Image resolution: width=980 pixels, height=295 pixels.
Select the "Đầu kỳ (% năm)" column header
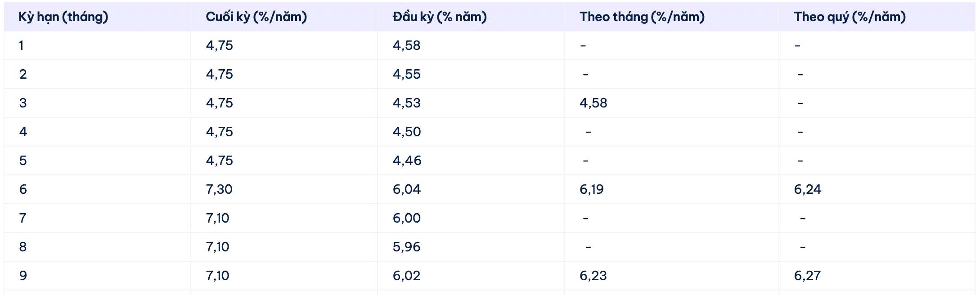pos(440,17)
